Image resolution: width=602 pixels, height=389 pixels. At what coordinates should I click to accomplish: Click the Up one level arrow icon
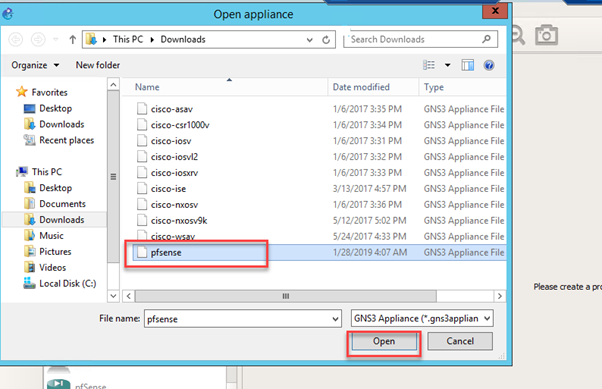click(73, 40)
